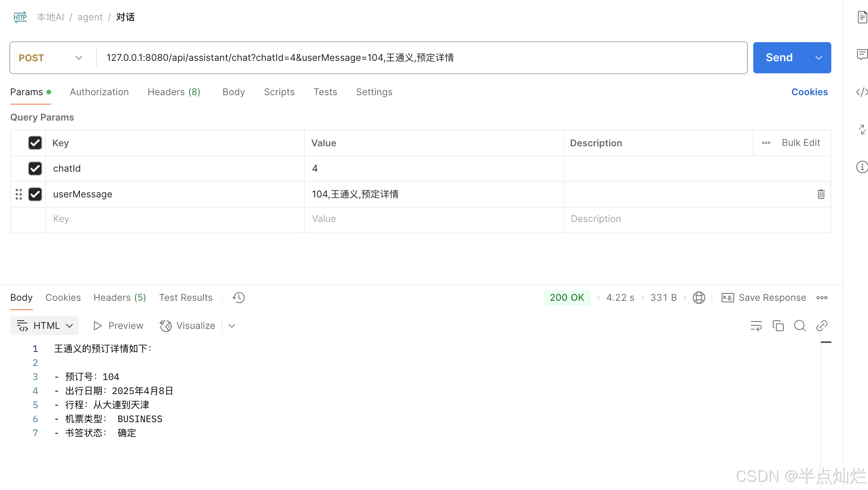Toggle word wrap icon in response toolbar
The height and width of the screenshot is (490, 868).
[756, 326]
